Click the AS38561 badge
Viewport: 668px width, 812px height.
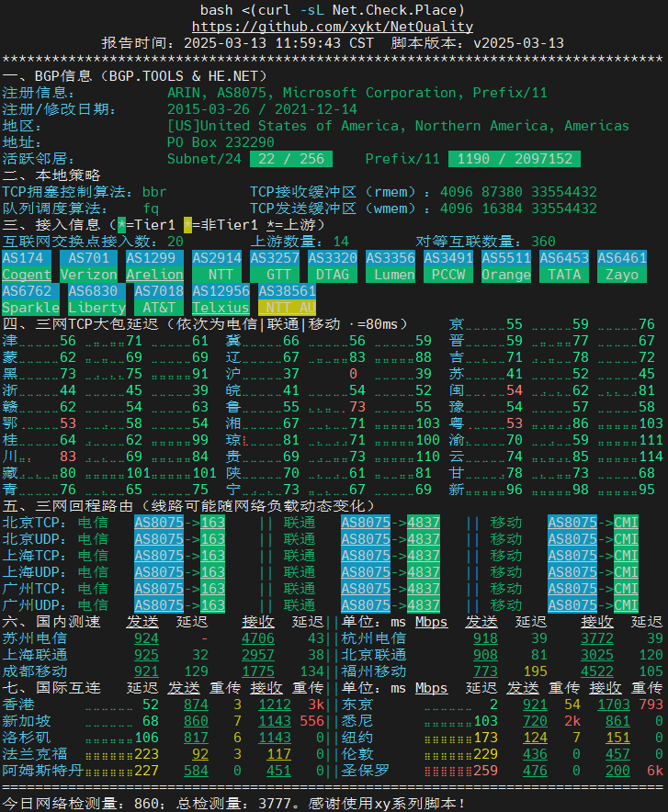click(x=288, y=291)
